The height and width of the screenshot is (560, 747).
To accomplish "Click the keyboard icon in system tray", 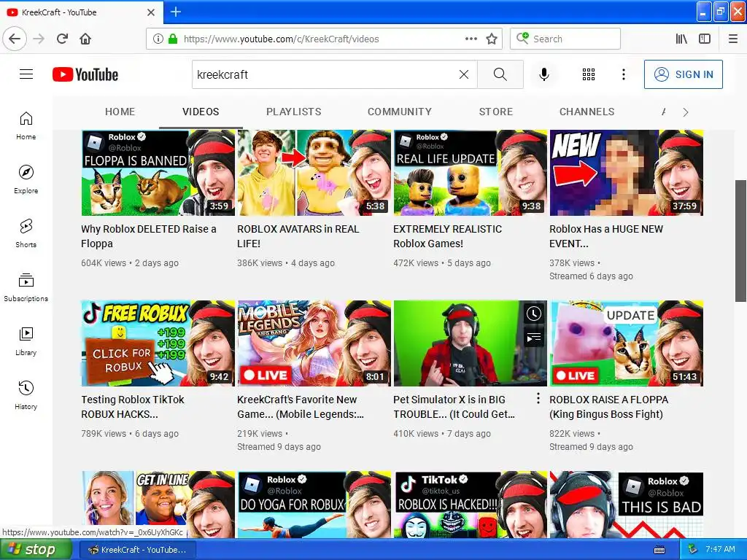I will 659,550.
